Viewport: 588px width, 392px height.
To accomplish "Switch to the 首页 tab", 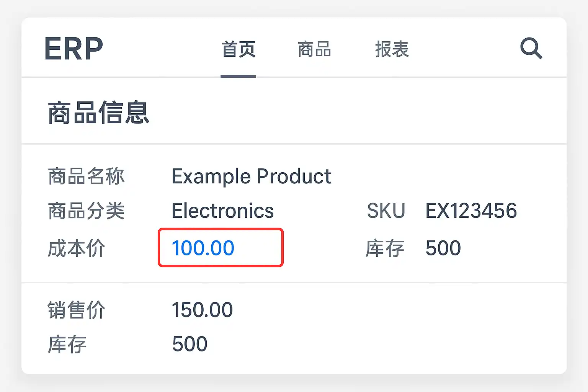I will point(238,50).
